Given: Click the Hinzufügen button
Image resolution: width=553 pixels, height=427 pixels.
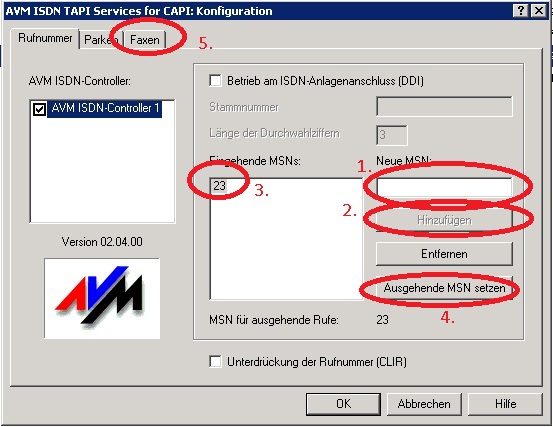Looking at the screenshot, I should (x=444, y=220).
